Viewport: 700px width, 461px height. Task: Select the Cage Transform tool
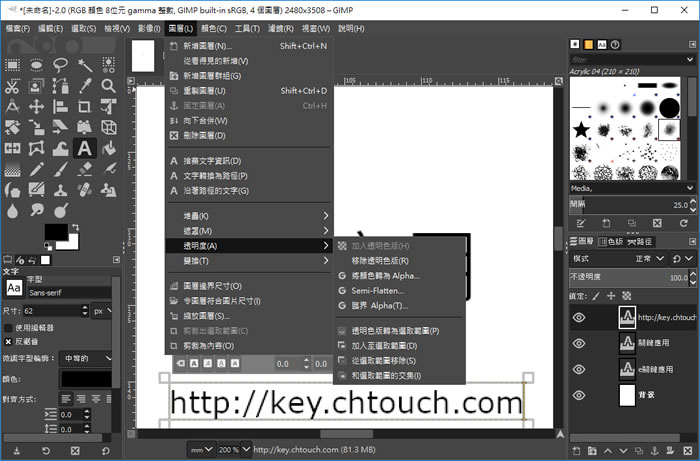click(x=37, y=149)
